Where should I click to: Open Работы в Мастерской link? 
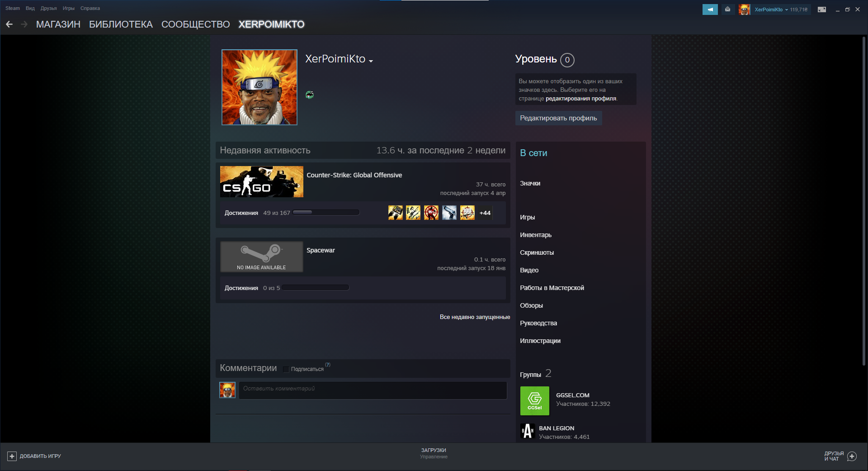[x=552, y=288]
